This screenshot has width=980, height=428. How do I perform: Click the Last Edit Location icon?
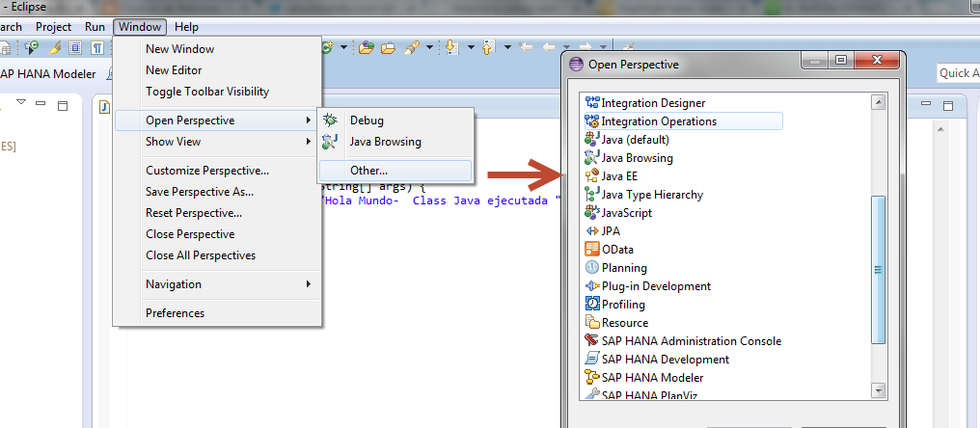click(x=526, y=47)
